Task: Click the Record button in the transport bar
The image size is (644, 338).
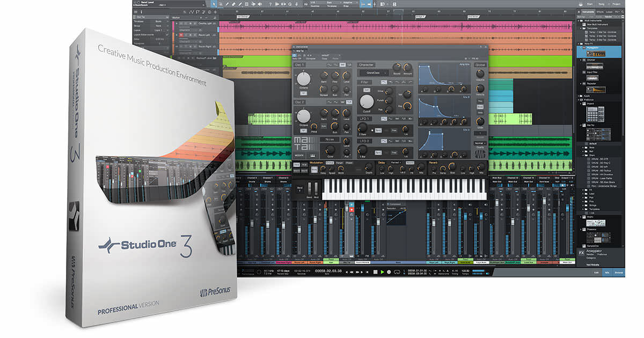Action: tap(389, 272)
